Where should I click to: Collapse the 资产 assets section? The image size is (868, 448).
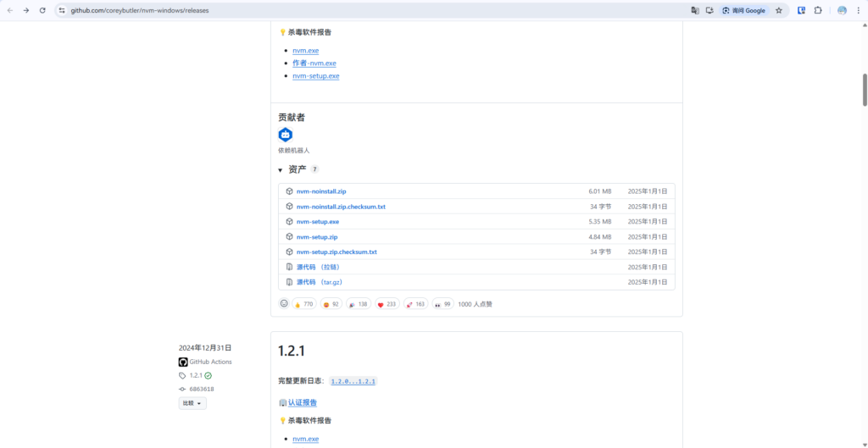(x=281, y=170)
